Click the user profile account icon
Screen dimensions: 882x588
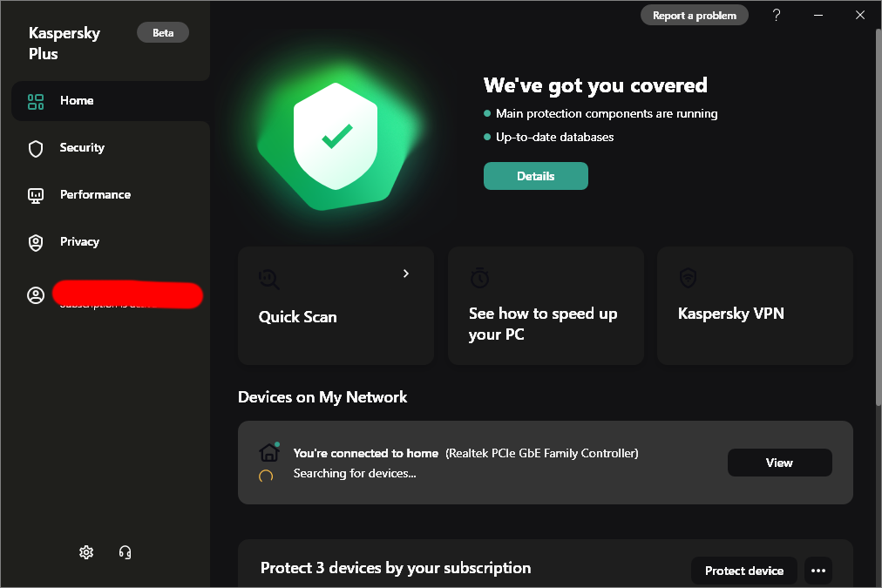point(36,295)
